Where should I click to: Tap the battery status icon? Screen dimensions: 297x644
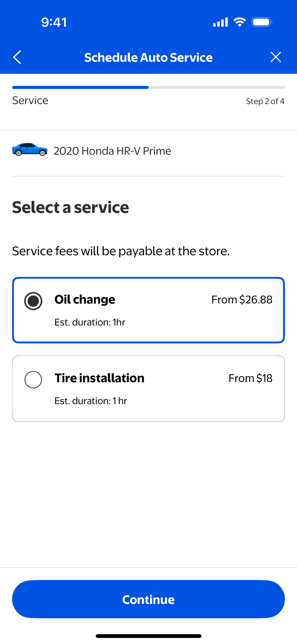point(262,22)
